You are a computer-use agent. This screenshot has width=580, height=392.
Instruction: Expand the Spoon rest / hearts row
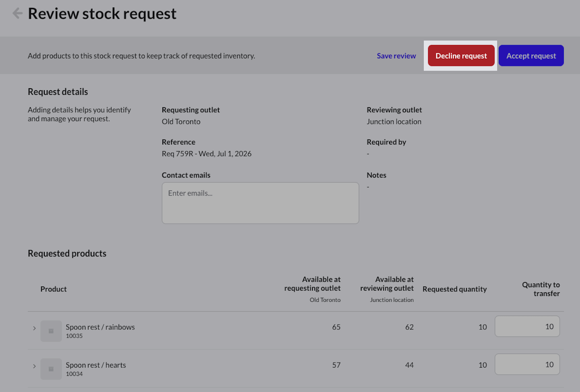click(x=34, y=366)
